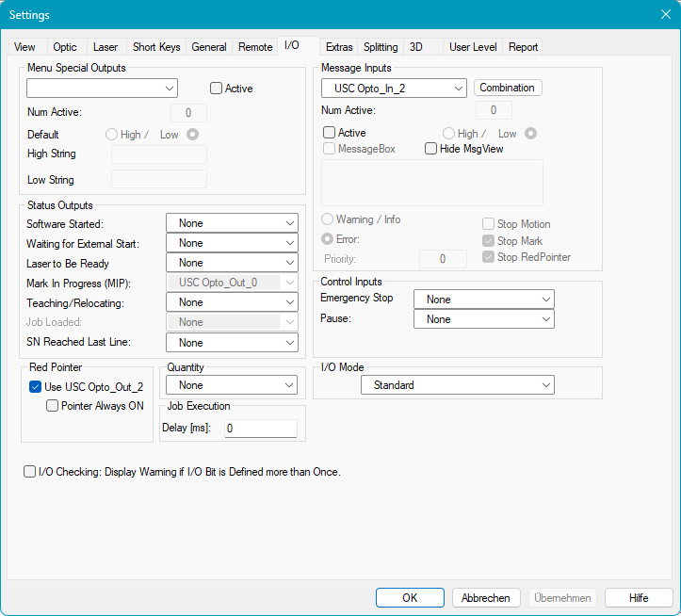
Task: Open the USC Opto_In_2 message input dropdown
Action: (x=394, y=89)
